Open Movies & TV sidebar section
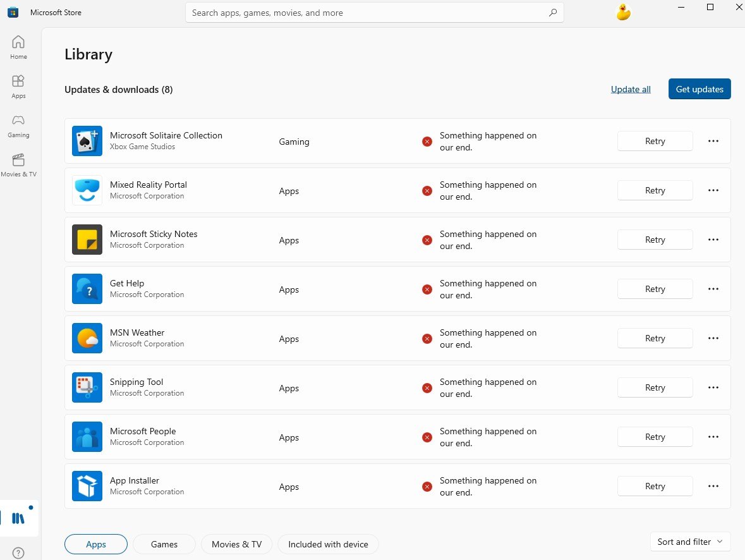This screenshot has width=745, height=560. tap(18, 166)
